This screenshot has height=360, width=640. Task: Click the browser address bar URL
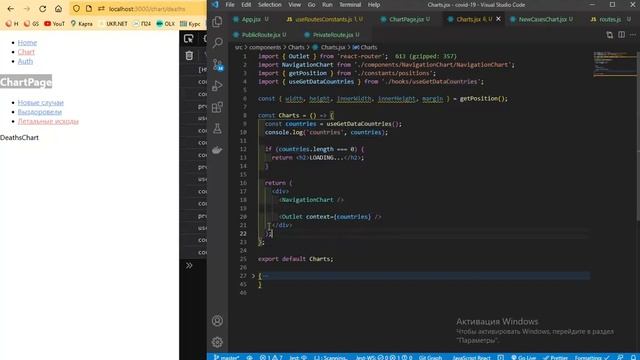pos(147,9)
